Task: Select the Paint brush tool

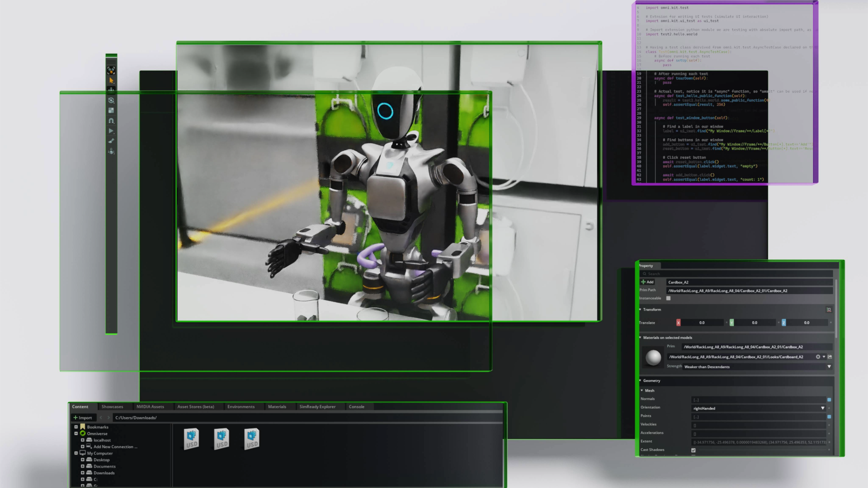Action: (x=111, y=141)
